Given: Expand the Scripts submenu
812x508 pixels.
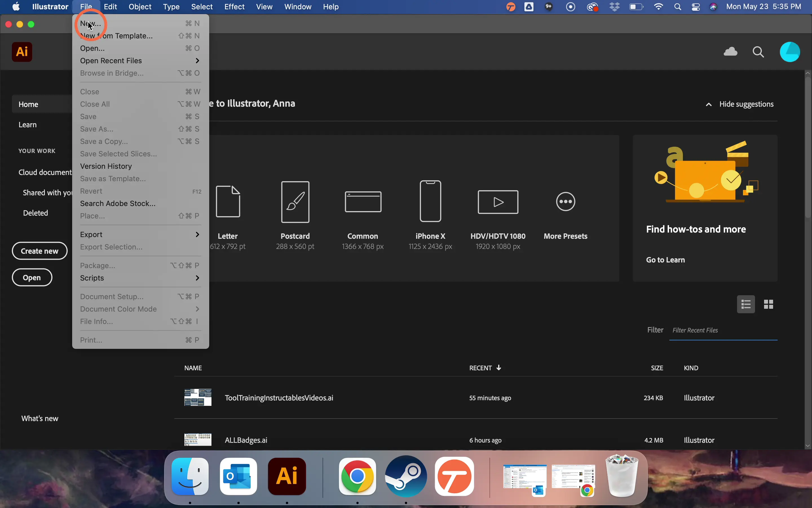Looking at the screenshot, I should (140, 278).
